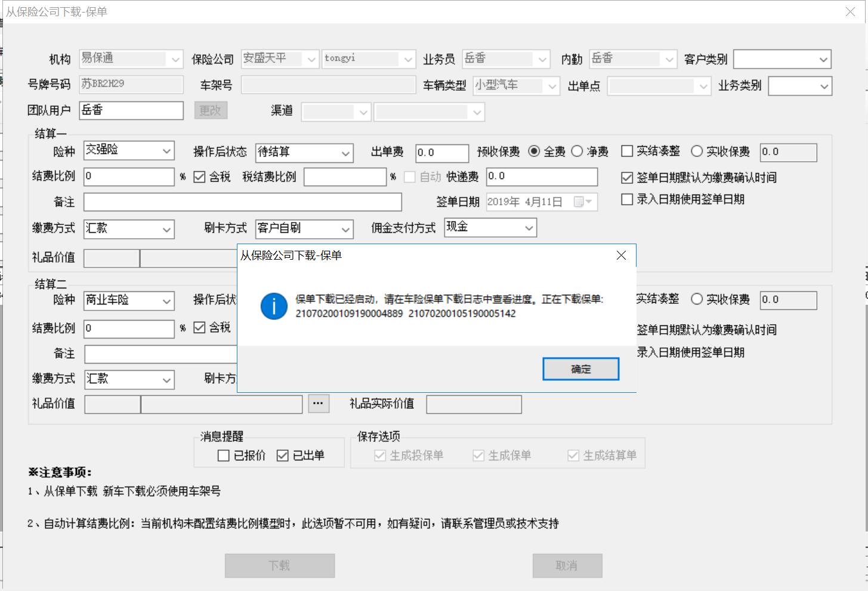This screenshot has width=868, height=591.
Task: Click the 实收保费 amount field in 结算一
Action: (x=788, y=152)
